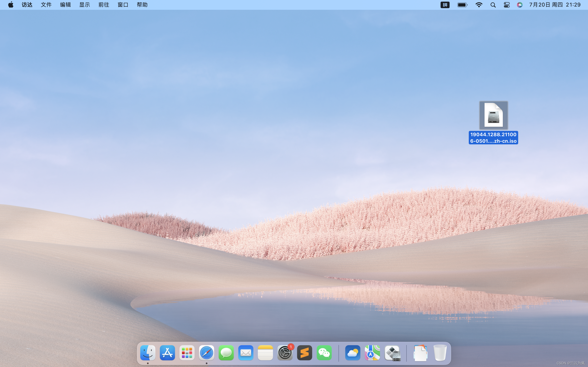The image size is (588, 367).
Task: Select the Windows ISO file on desktop
Action: point(493,116)
